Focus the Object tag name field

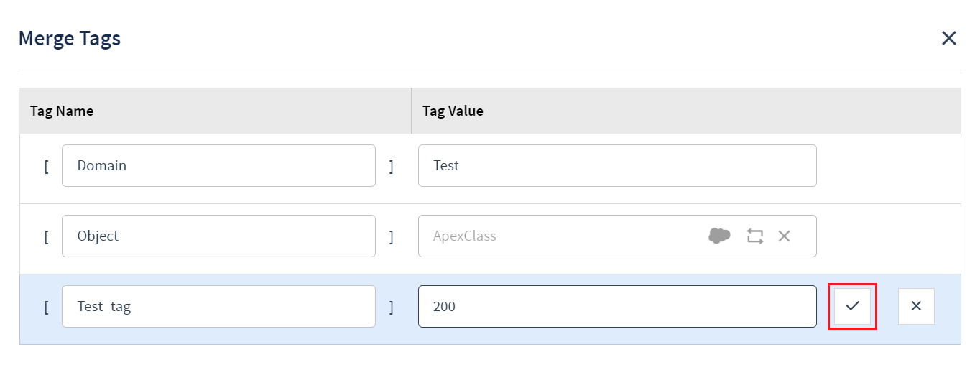point(218,236)
